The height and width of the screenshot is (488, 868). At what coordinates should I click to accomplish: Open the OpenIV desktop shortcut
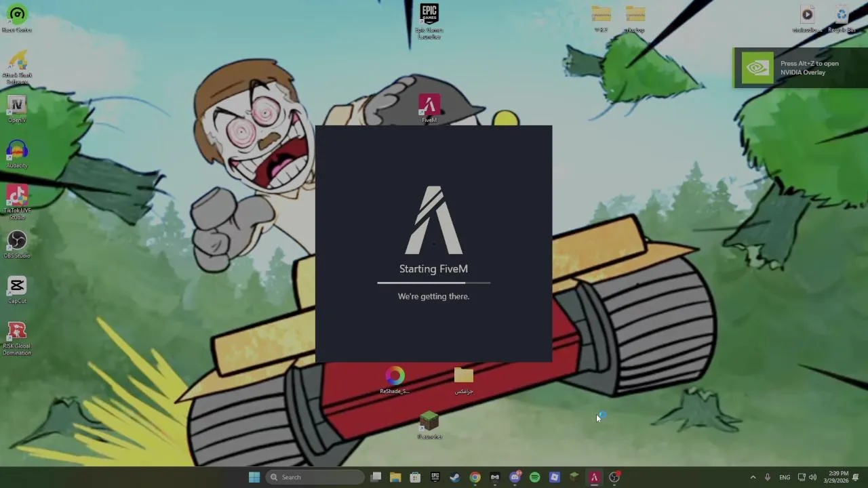pyautogui.click(x=17, y=109)
